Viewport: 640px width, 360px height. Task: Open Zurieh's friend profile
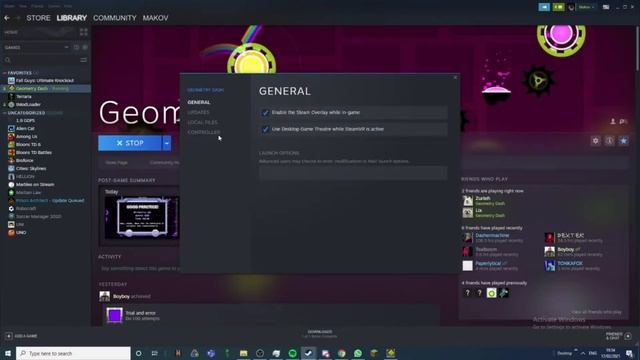point(483,198)
